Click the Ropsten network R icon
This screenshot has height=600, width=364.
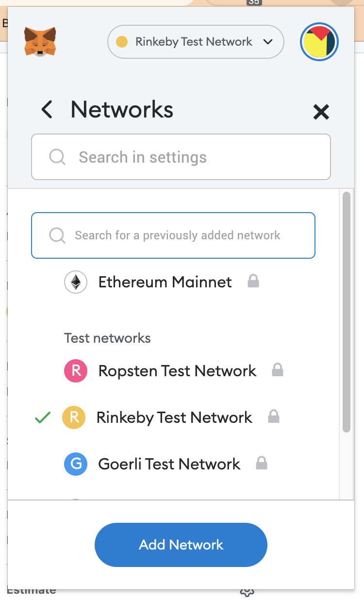pos(76,370)
